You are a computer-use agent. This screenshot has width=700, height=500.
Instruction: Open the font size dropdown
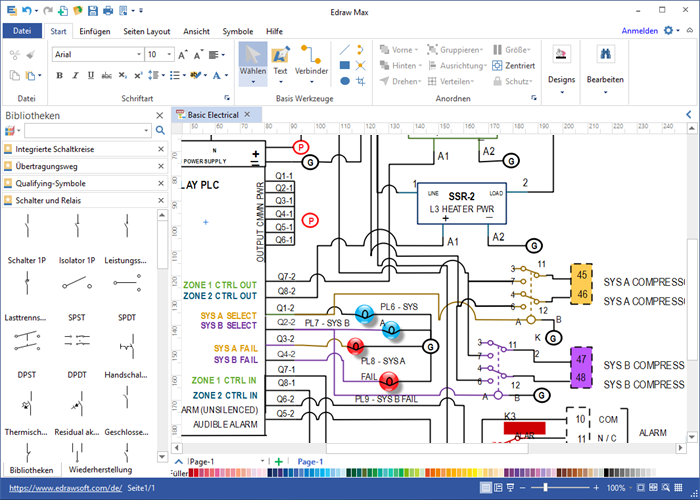coord(168,54)
